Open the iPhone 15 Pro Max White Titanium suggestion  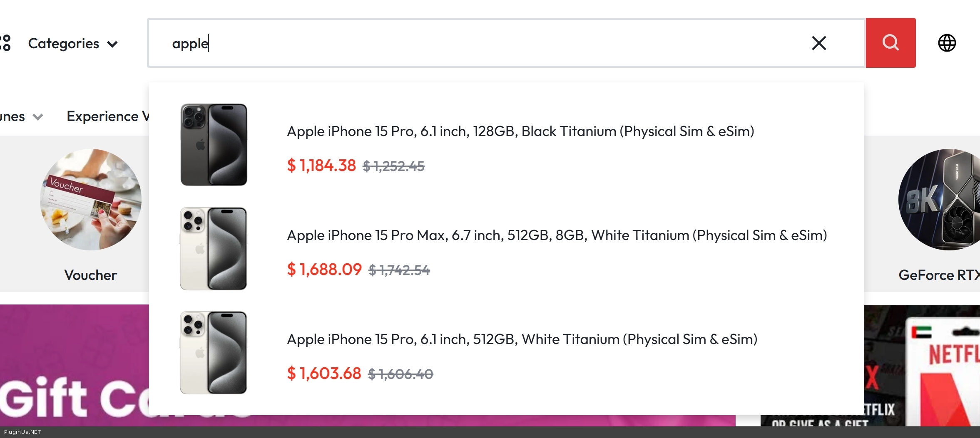(x=557, y=235)
